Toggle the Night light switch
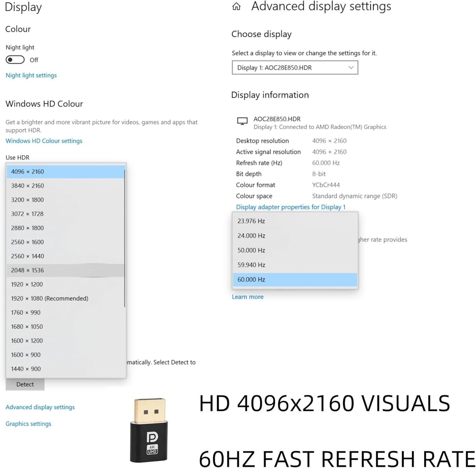476x468 pixels. pos(15,60)
